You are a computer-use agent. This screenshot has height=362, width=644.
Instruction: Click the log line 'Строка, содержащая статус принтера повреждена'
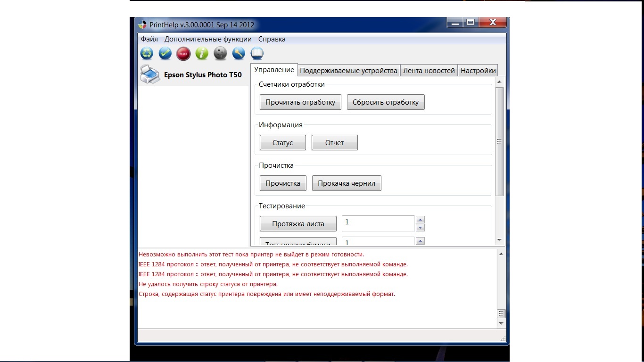[x=267, y=294]
